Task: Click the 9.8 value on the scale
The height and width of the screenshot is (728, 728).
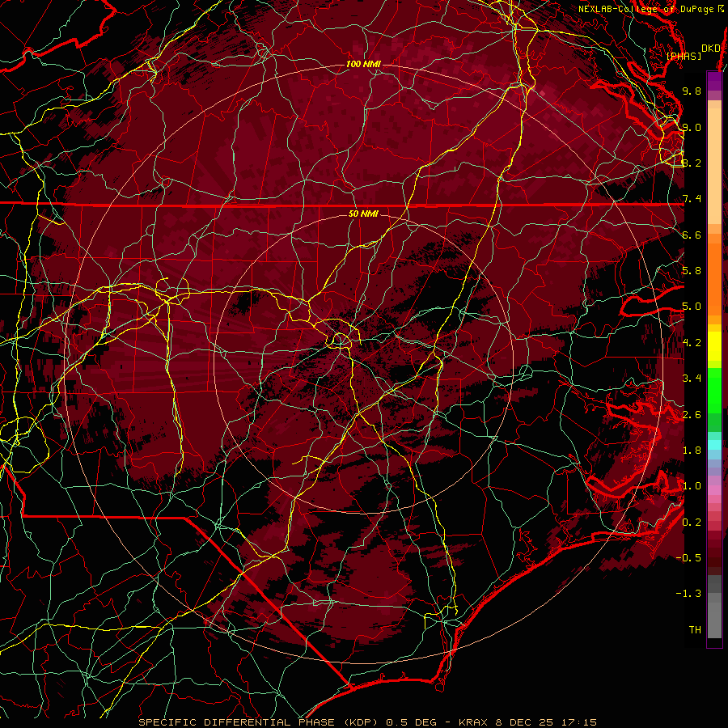Action: 692,91
